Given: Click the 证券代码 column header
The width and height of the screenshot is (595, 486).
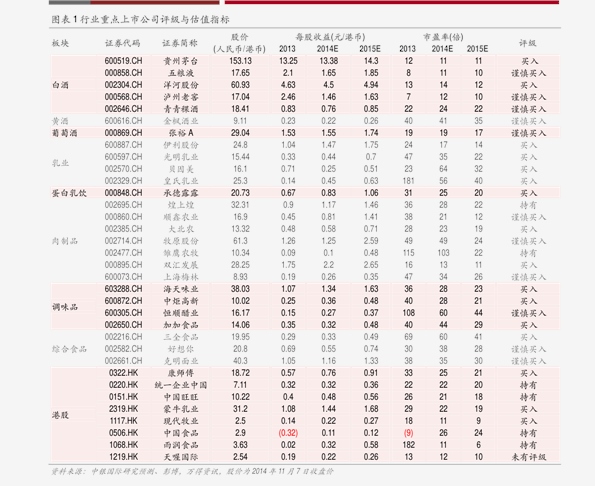Looking at the screenshot, I should 123,43.
